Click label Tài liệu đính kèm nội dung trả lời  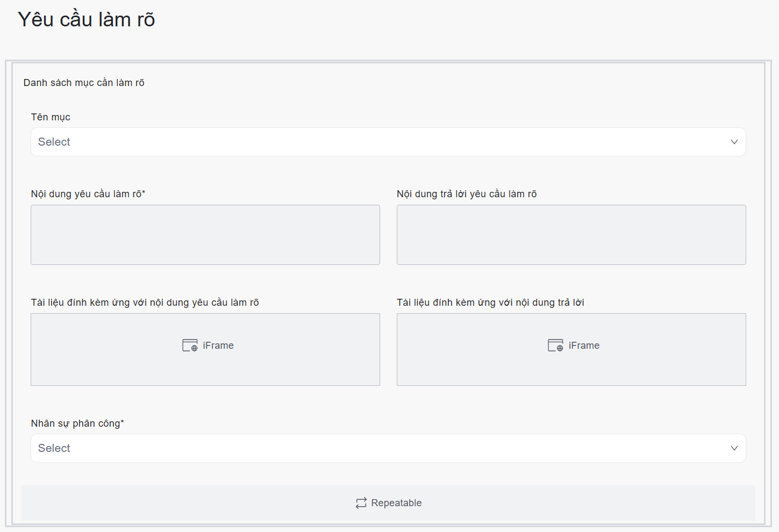[x=490, y=303]
